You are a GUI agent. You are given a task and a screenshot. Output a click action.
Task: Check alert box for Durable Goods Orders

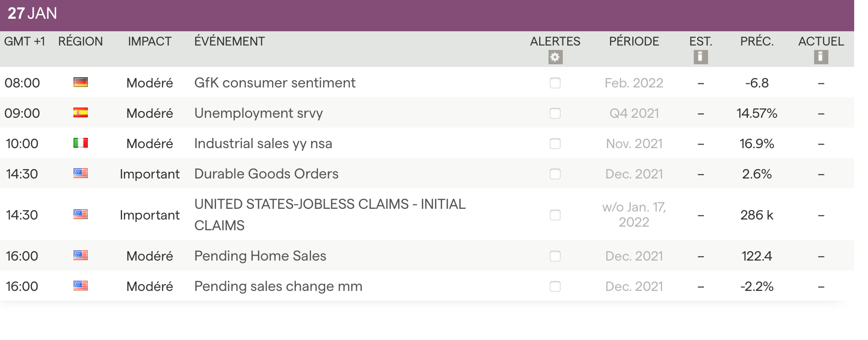555,174
